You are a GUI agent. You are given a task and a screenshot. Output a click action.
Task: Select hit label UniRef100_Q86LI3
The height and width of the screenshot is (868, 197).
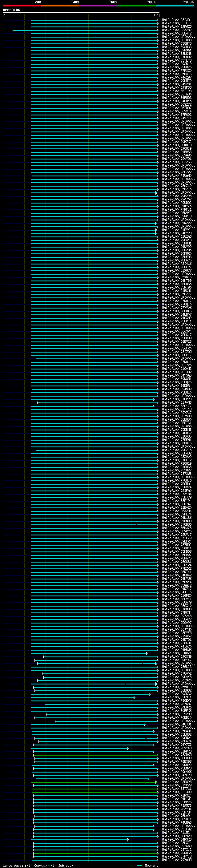click(177, 667)
